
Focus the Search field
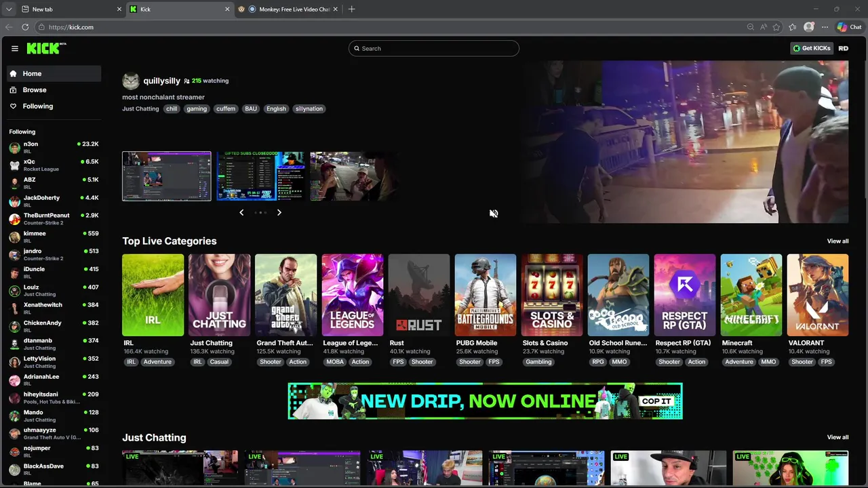[x=434, y=48]
